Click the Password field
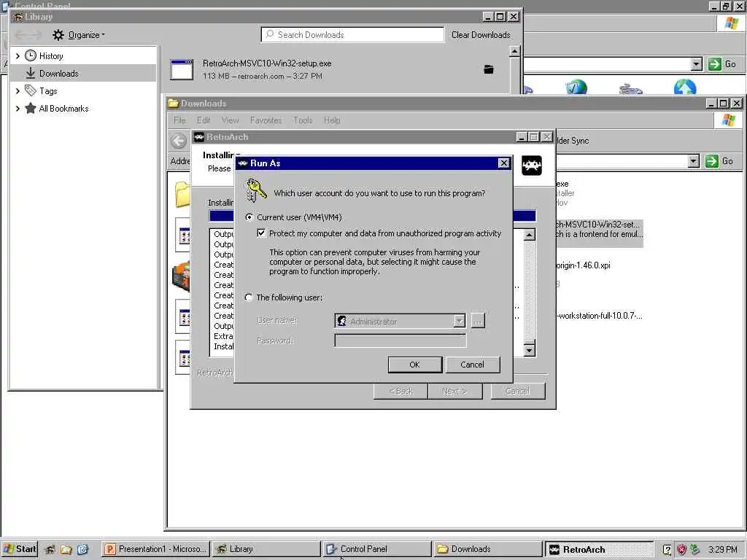 point(400,341)
